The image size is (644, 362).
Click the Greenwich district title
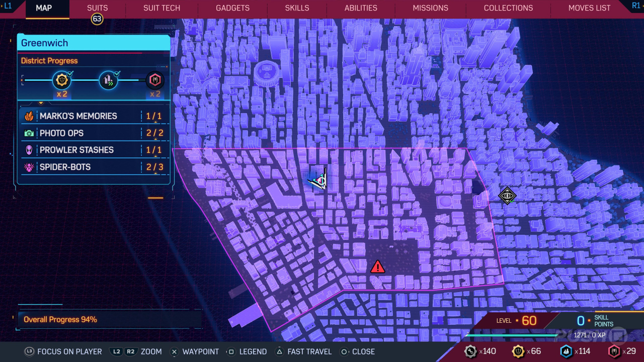click(x=44, y=43)
